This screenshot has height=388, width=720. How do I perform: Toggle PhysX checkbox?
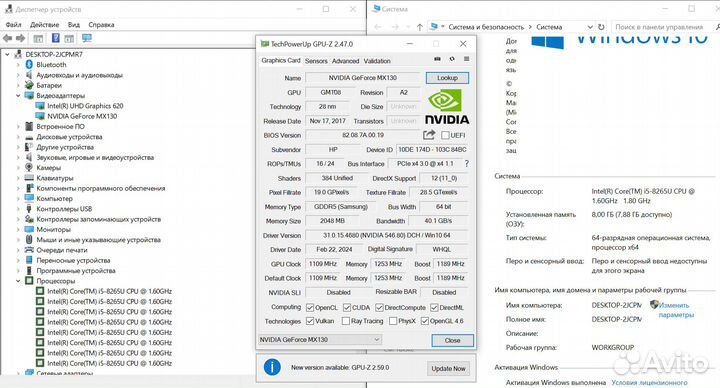393,321
